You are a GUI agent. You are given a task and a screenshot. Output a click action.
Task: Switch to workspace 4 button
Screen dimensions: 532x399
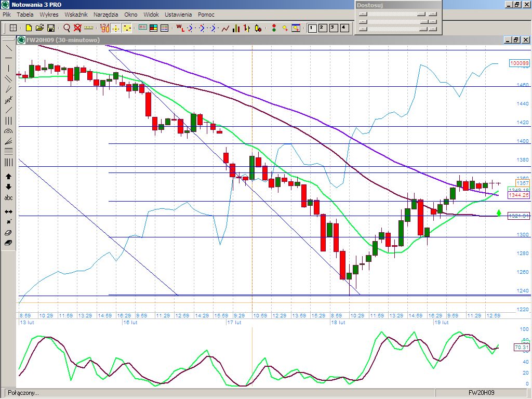click(x=344, y=28)
